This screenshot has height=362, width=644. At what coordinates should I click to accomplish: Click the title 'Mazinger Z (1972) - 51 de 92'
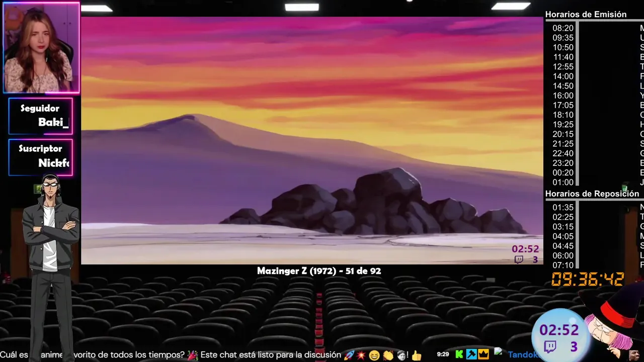click(x=319, y=271)
